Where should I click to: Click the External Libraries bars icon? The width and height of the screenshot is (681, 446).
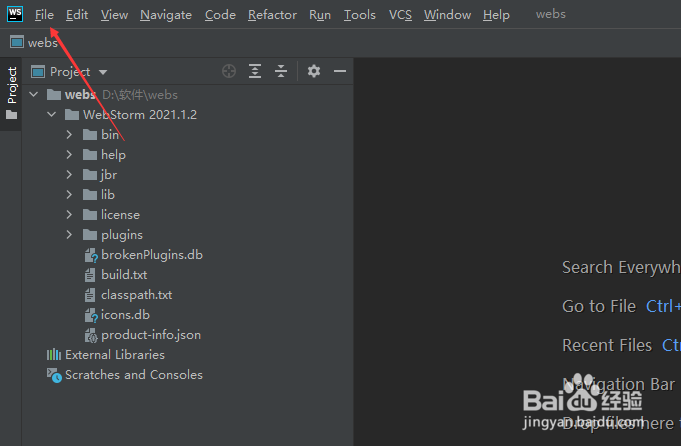point(54,354)
